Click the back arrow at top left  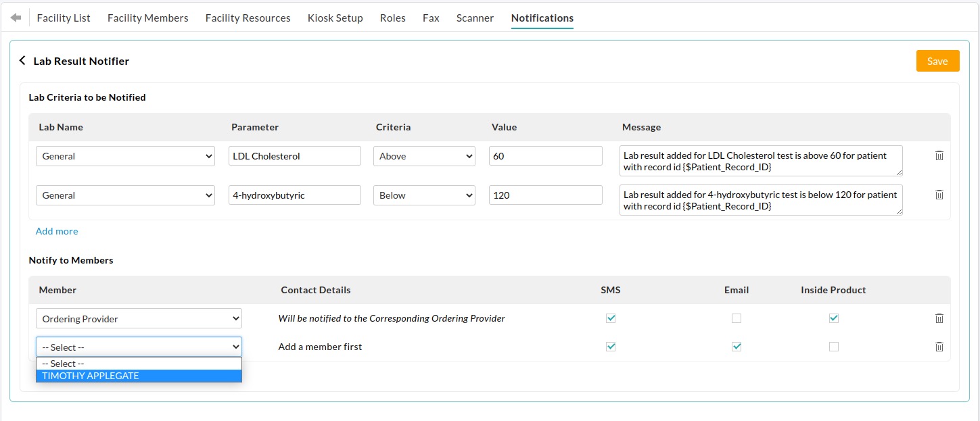15,17
